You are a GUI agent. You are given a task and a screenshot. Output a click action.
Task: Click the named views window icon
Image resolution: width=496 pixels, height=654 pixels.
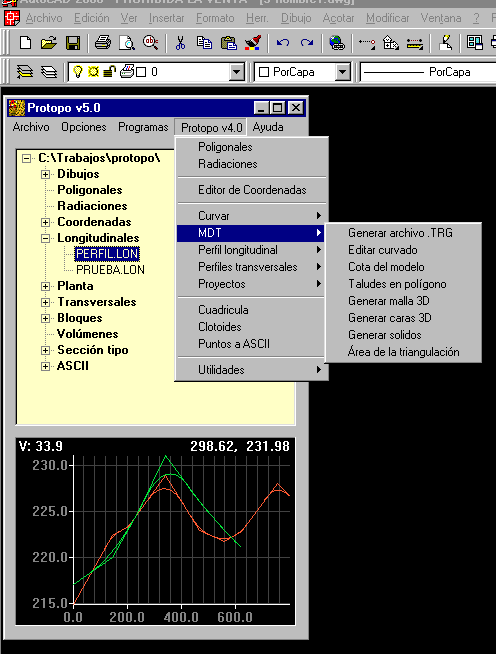475,43
